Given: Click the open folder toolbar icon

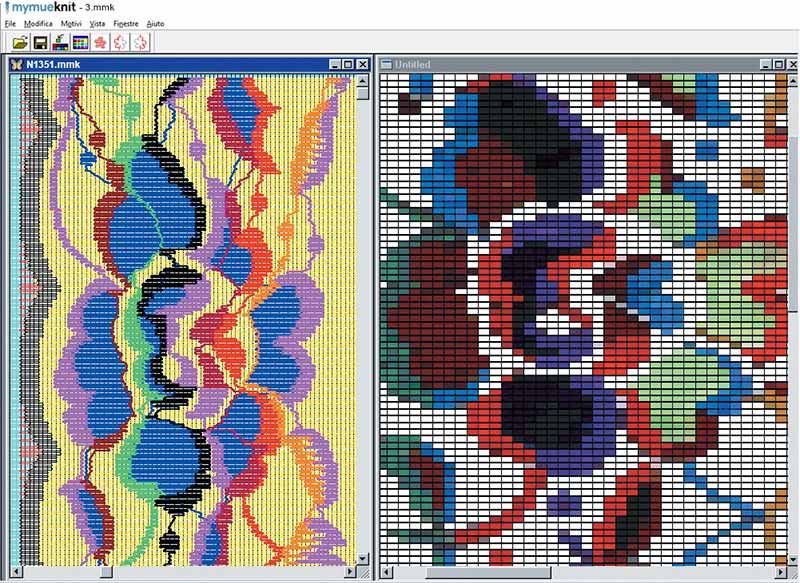Looking at the screenshot, I should 19,42.
